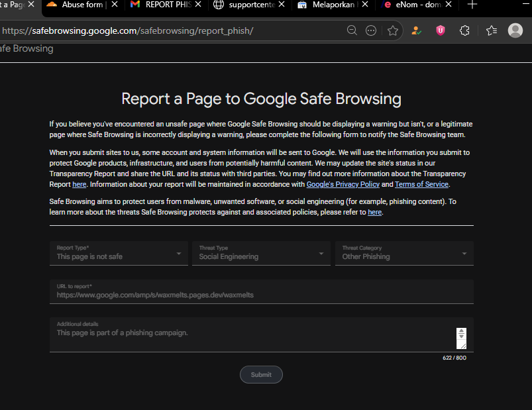Open the policies 'here' link after 'refer to'
This screenshot has width=532, height=410.
pyautogui.click(x=375, y=212)
